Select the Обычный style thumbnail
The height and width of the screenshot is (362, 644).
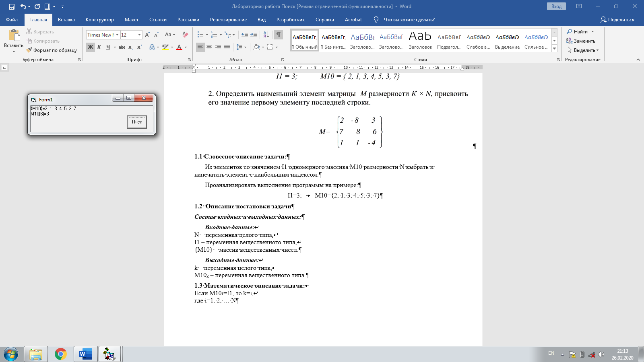click(305, 39)
